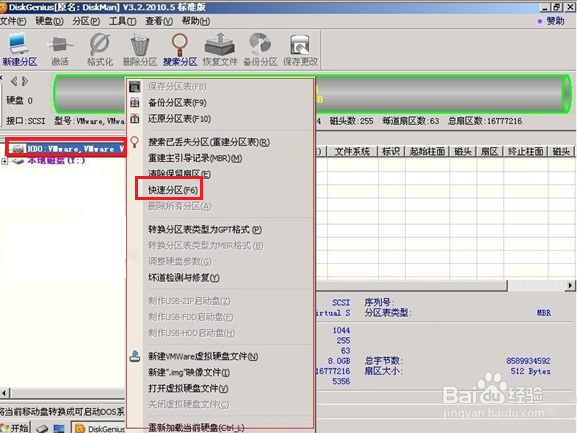
Task: Click the 文件系统 column header
Action: (353, 151)
